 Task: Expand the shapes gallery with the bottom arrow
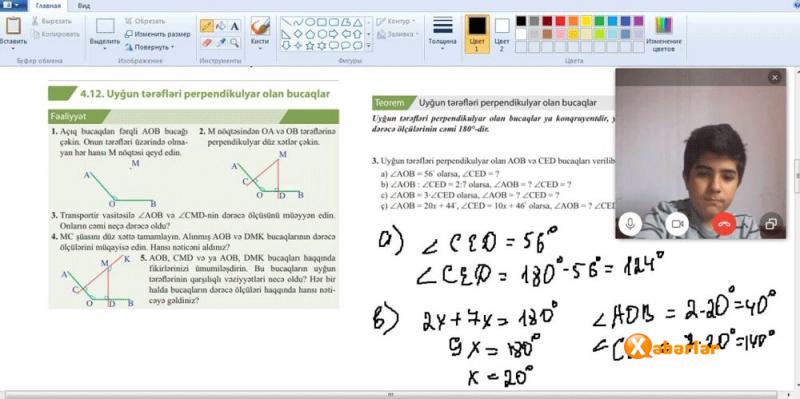pyautogui.click(x=369, y=45)
